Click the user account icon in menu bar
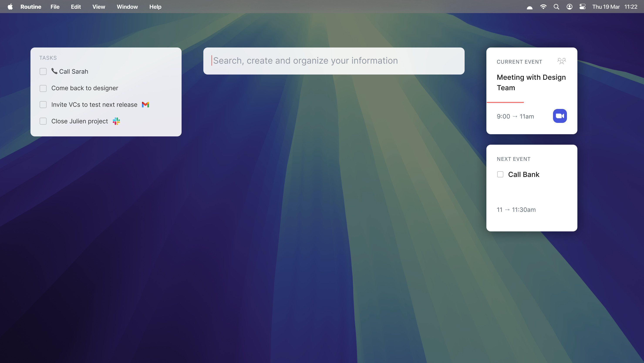This screenshot has width=644, height=363. pyautogui.click(x=569, y=7)
